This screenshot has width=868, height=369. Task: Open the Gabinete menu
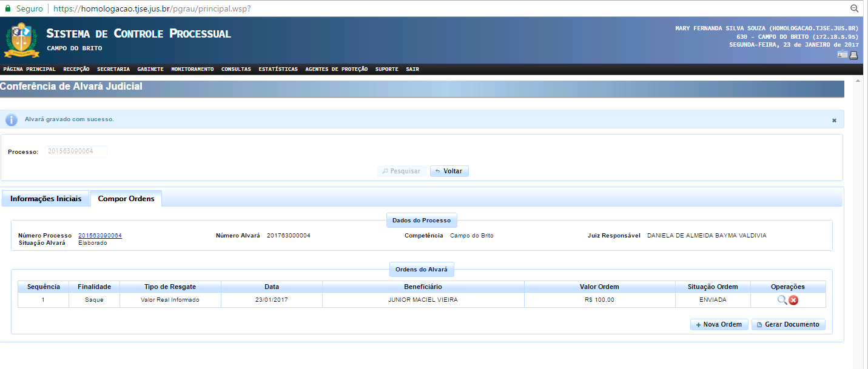point(150,69)
